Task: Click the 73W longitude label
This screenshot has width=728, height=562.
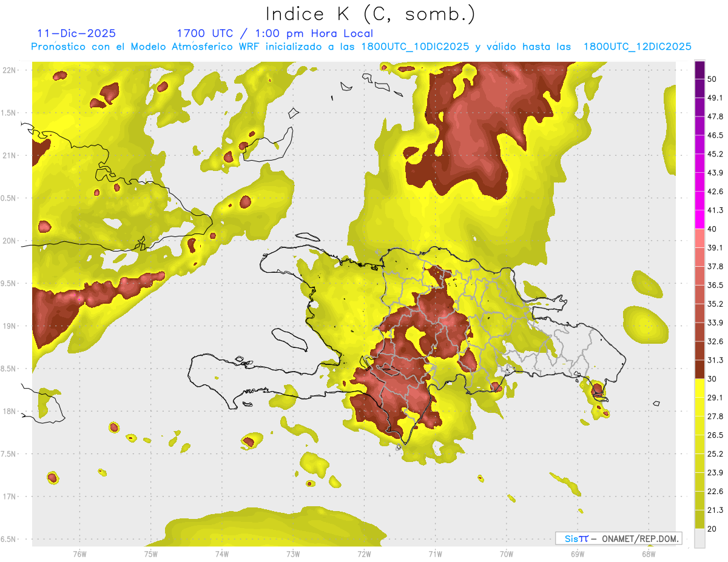Action: 293,554
